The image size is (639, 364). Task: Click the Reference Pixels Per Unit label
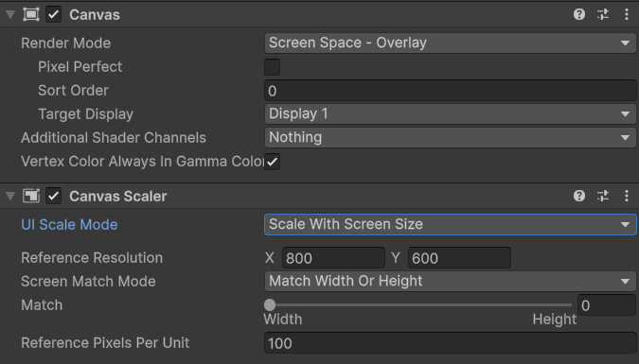tap(105, 343)
